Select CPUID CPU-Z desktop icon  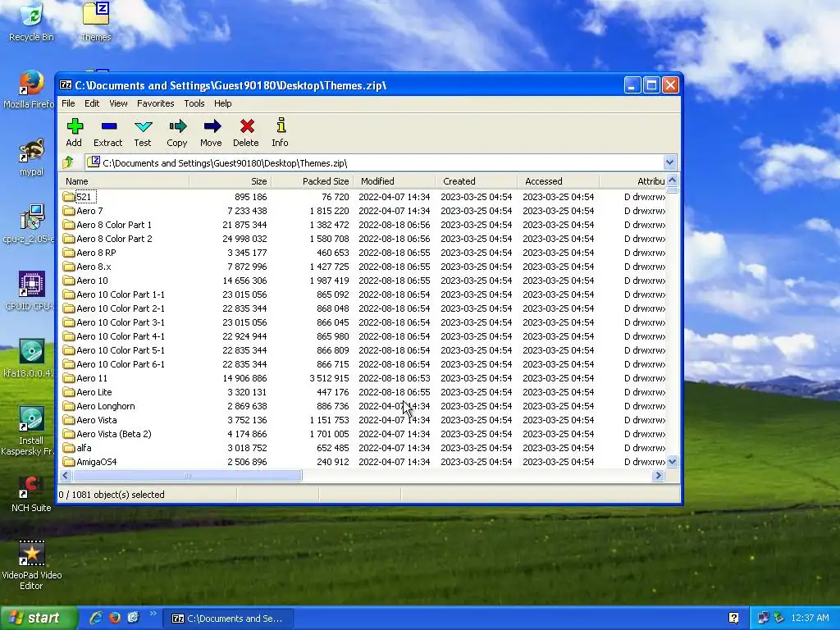pyautogui.click(x=30, y=291)
